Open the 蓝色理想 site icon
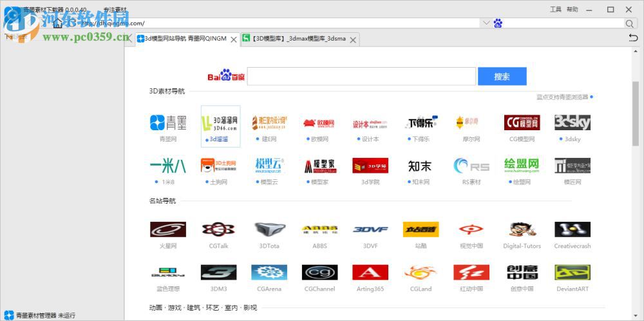The height and width of the screenshot is (321, 644). click(x=168, y=272)
